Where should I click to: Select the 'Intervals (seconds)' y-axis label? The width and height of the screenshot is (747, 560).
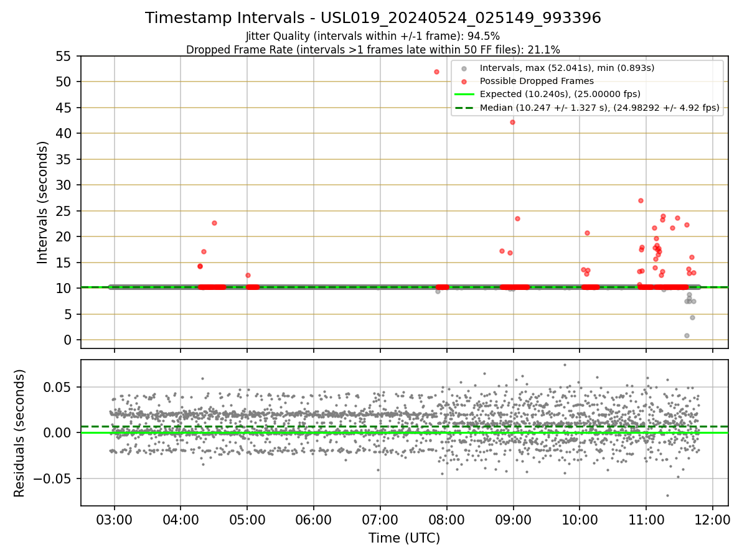(x=43, y=202)
